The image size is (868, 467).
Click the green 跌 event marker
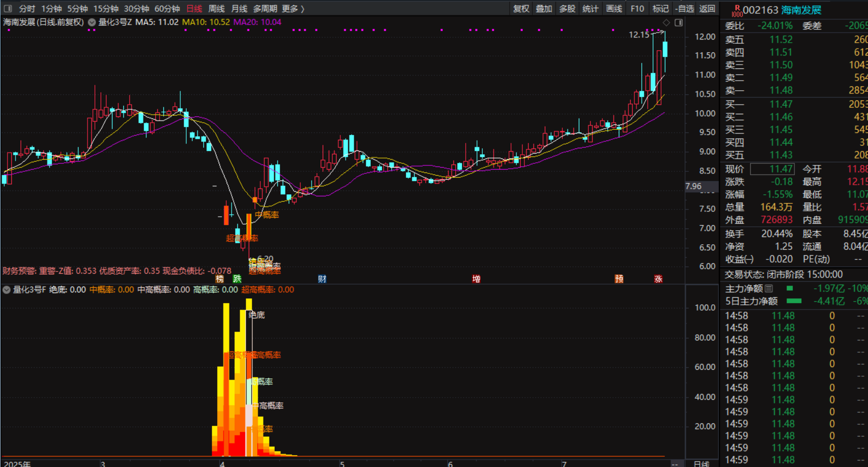pyautogui.click(x=237, y=279)
